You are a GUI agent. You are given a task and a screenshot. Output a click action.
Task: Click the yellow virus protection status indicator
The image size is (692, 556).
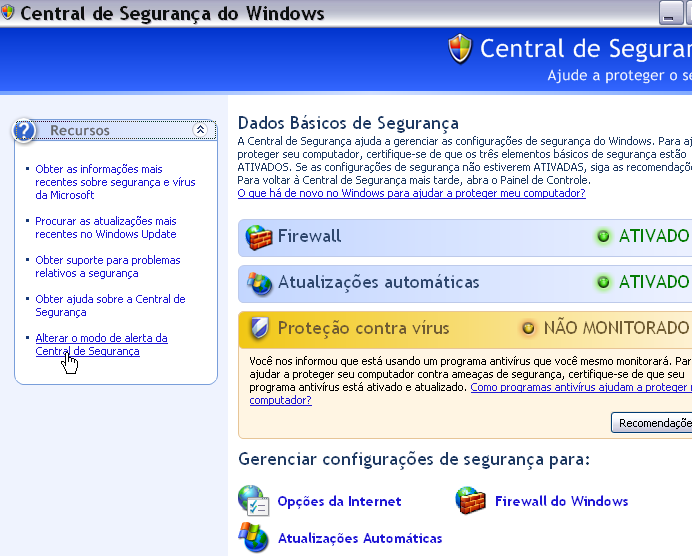point(528,328)
